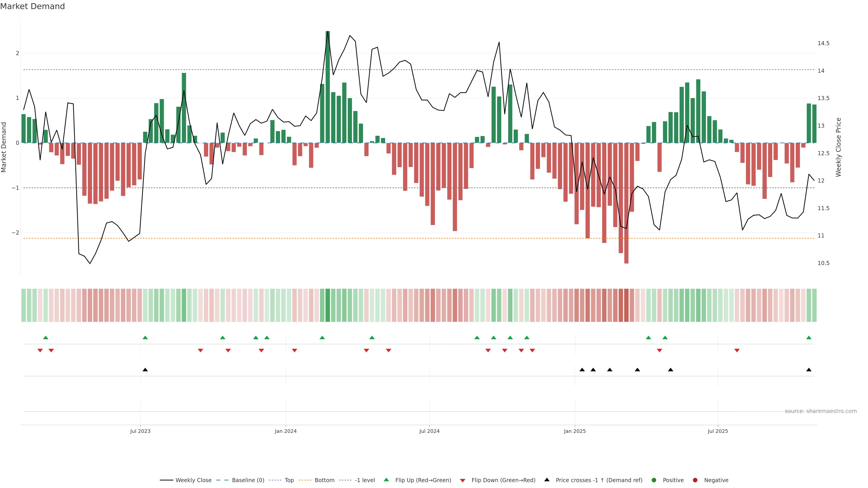This screenshot has height=488, width=868.
Task: Click darkest green heatmap strip cell
Action: 328,305
